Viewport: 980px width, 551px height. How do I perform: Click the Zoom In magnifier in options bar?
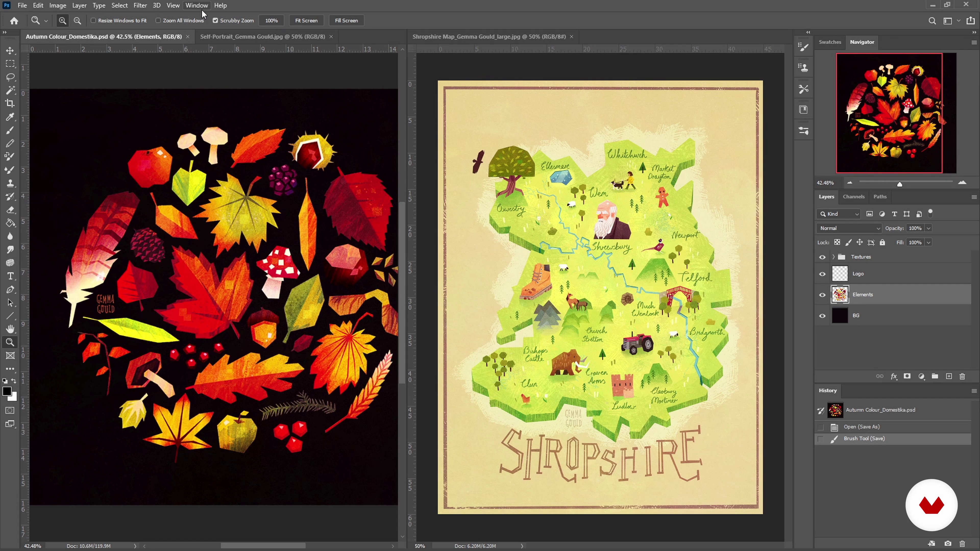point(62,20)
